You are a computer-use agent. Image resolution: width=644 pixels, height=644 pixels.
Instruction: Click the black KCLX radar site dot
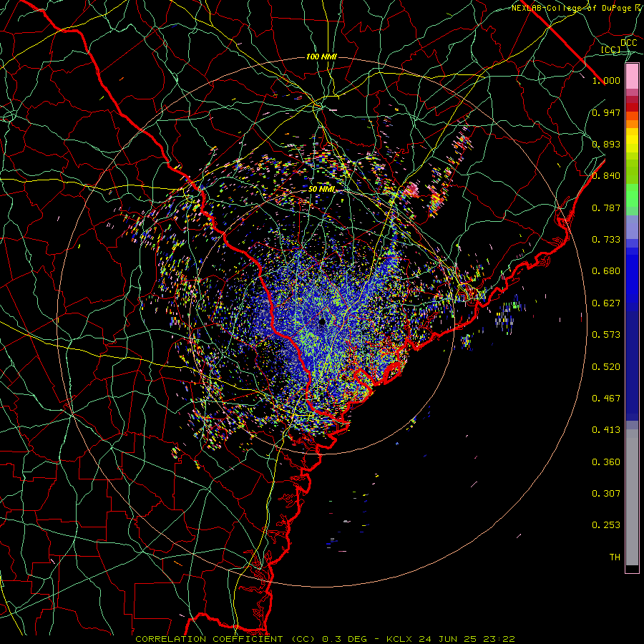pos(322,321)
